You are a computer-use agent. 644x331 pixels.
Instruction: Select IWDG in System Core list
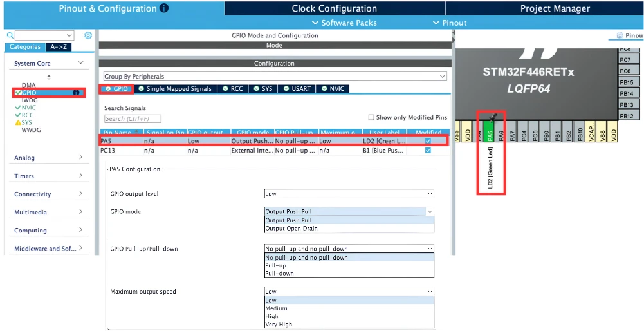click(30, 100)
